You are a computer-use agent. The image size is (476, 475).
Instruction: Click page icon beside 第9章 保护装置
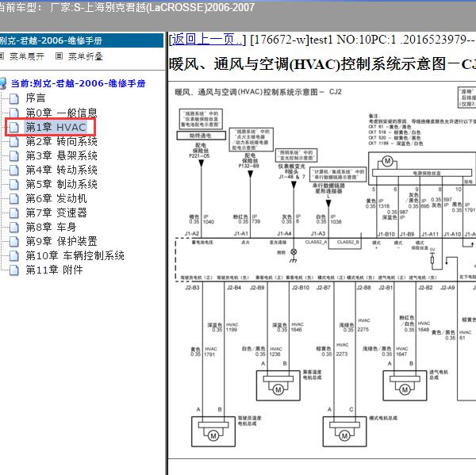14,241
